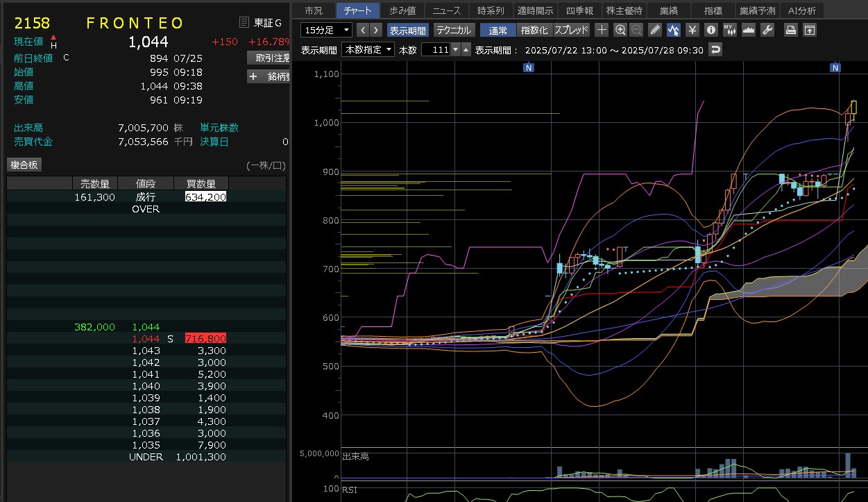This screenshot has height=502, width=868.
Task: Open the 業績 tab
Action: click(x=669, y=10)
